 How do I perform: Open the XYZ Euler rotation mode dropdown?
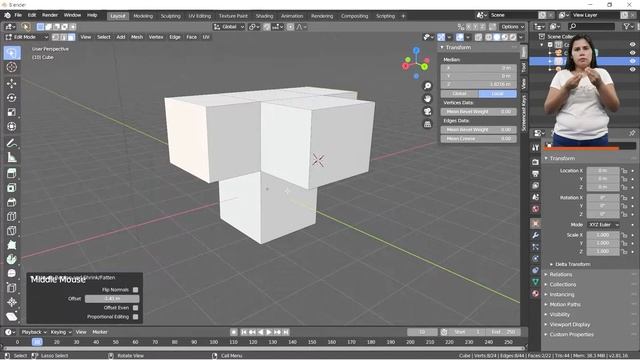coord(603,225)
